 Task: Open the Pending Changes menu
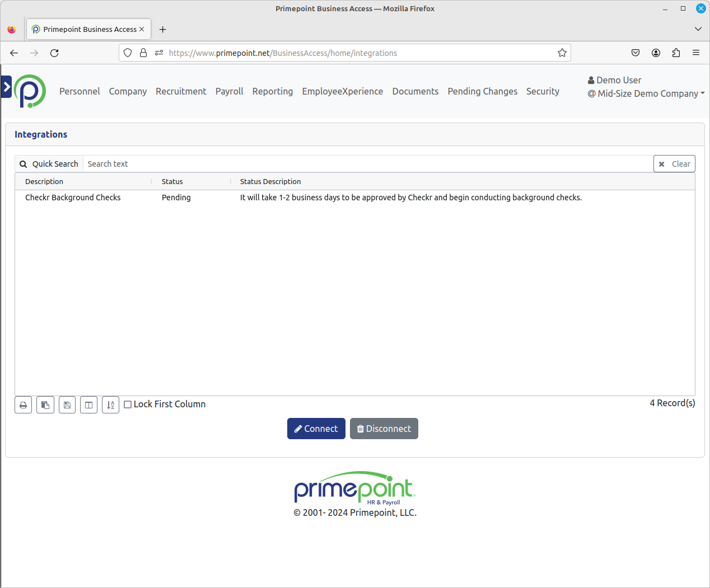482,91
